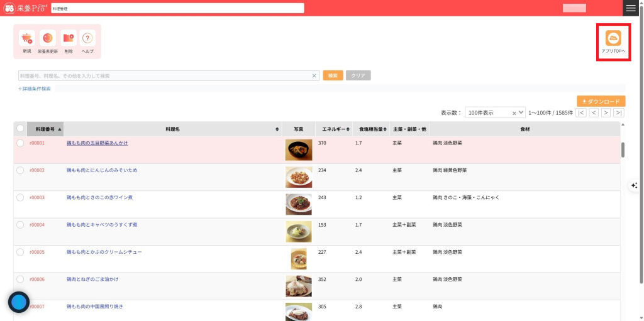Screen dimensions: 644x321
Task: Open the hamburger menu in the header
Action: pos(631,8)
